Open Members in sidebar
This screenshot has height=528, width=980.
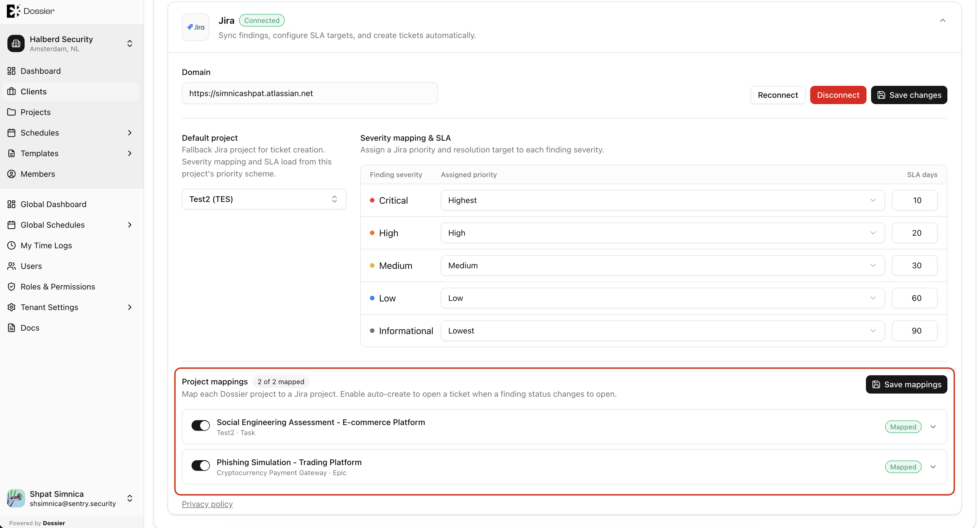pos(71,174)
